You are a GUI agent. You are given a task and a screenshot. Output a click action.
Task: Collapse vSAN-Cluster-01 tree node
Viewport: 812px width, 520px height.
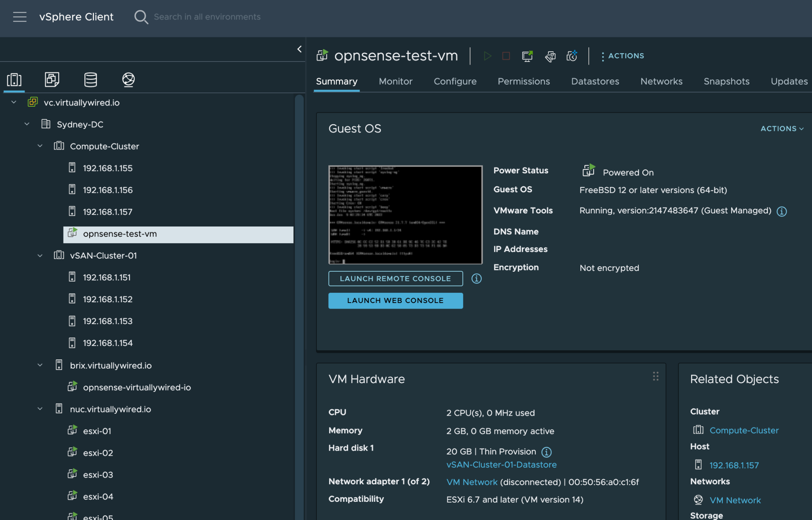(x=40, y=255)
